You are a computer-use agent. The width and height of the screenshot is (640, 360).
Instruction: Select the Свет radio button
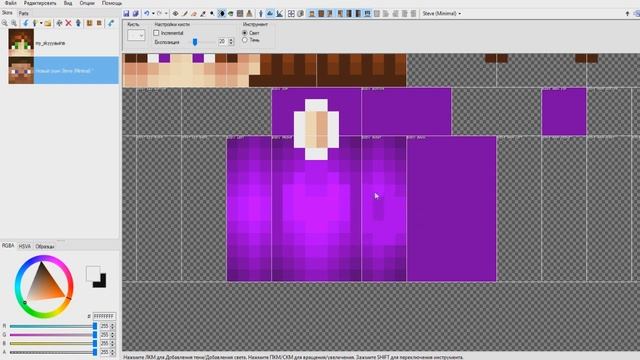pos(245,33)
